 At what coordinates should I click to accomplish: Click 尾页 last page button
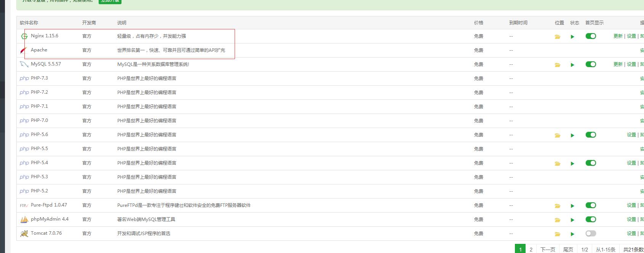(x=568, y=250)
